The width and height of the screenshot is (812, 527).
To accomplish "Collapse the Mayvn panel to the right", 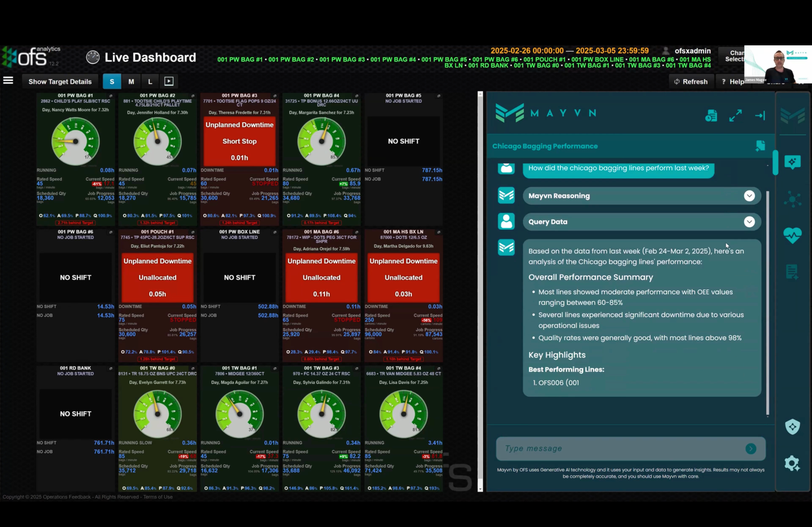I will pos(760,116).
